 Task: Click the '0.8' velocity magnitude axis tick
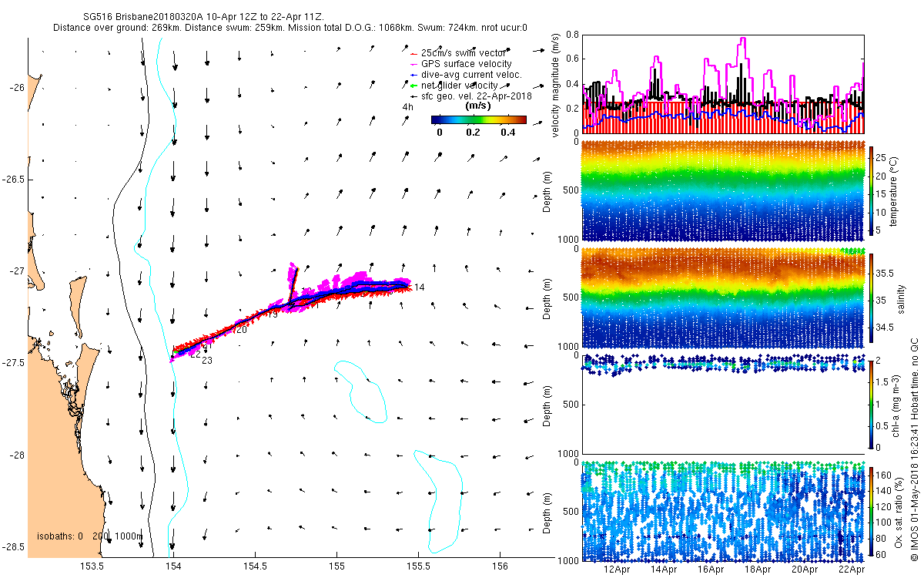coord(572,35)
